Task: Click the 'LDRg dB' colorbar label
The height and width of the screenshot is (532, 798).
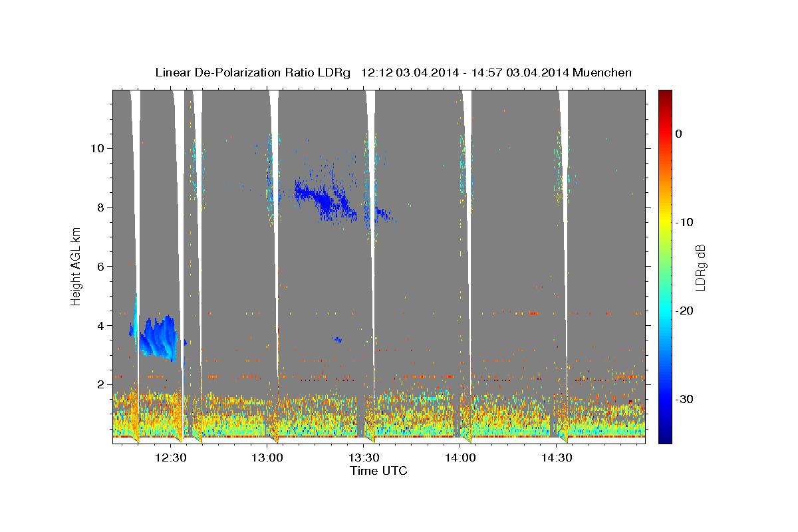Action: click(700, 267)
